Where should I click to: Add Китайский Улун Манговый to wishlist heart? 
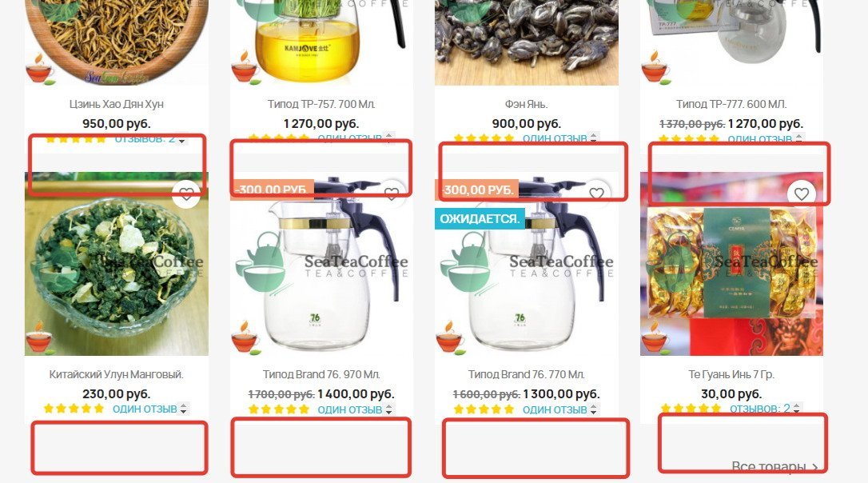(x=186, y=194)
